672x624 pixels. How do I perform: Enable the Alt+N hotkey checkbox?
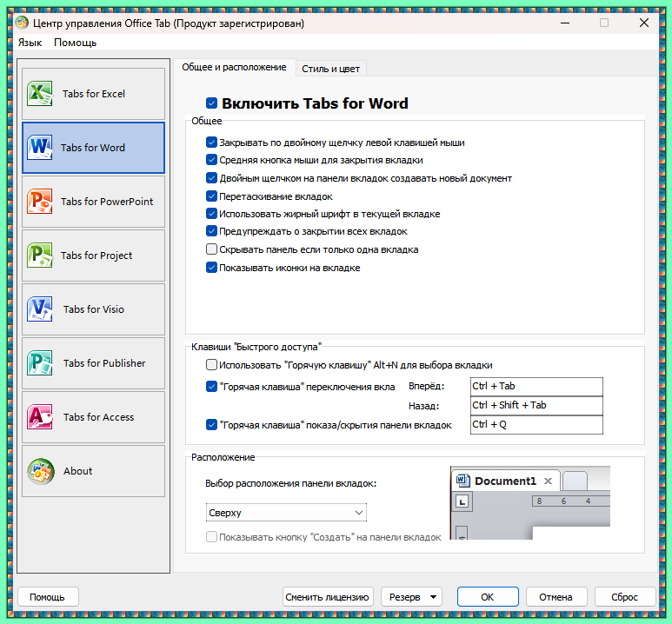(x=211, y=365)
